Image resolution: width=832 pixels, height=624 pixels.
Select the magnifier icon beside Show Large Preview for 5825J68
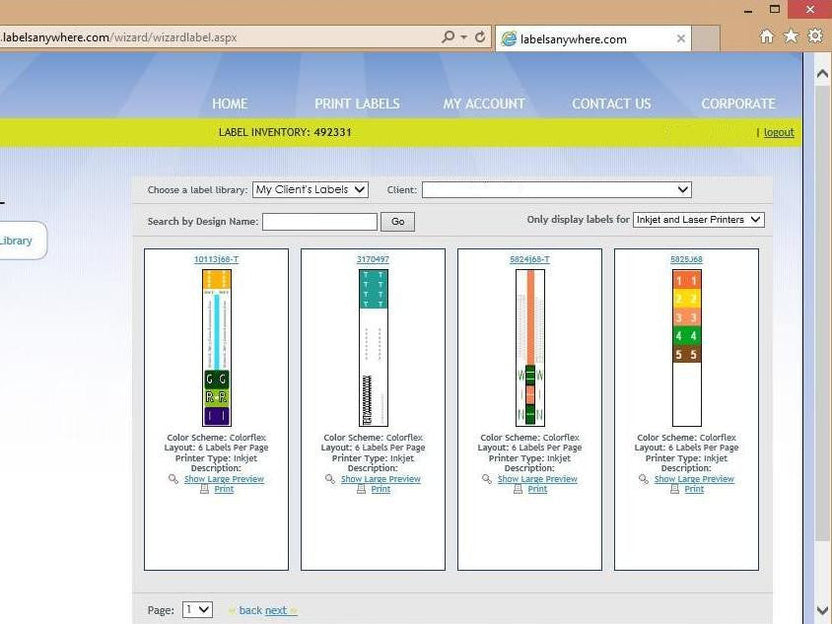click(x=641, y=479)
